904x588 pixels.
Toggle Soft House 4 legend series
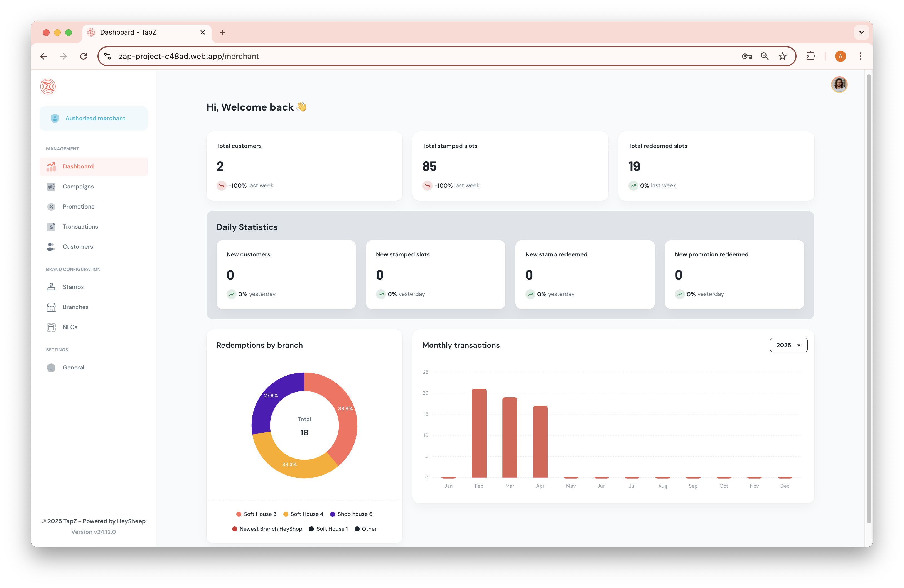[303, 514]
